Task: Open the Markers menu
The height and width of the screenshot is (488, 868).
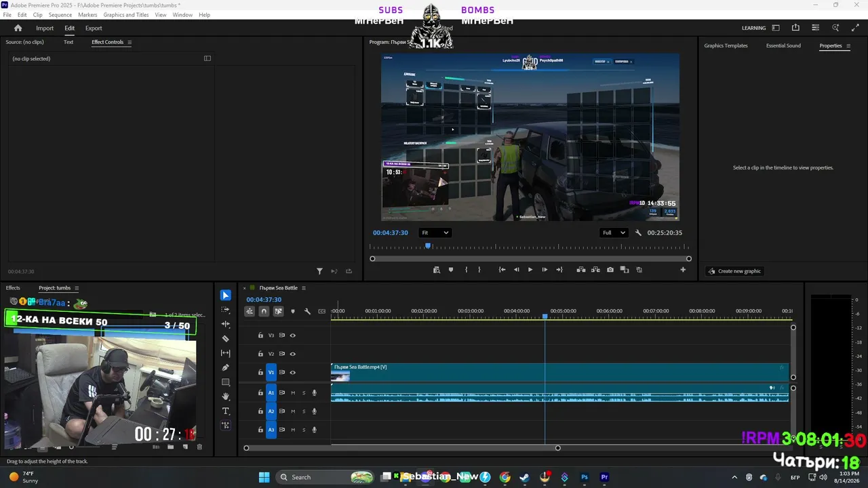Action: (x=87, y=15)
